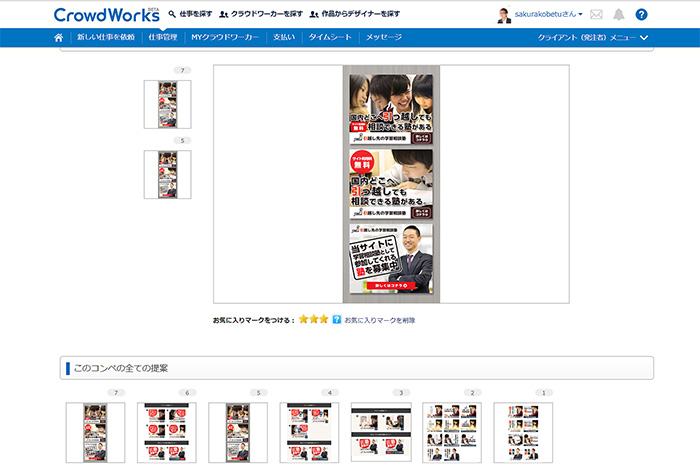Click the 新しい仕事を依頼 button
This screenshot has width=700, height=467.
(106, 37)
